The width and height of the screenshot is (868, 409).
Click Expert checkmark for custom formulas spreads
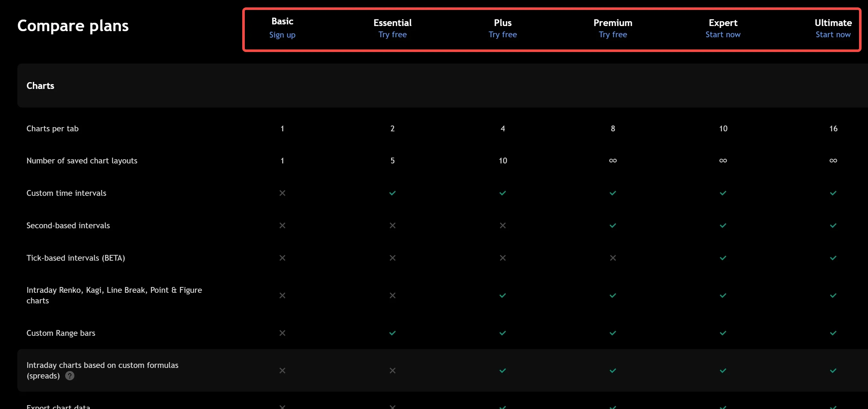pos(723,370)
